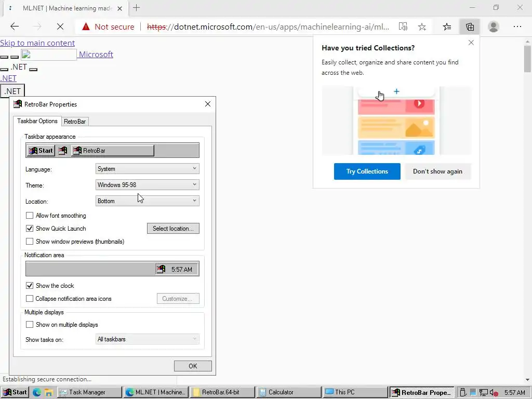
Task: Click the preview Start button
Action: (41, 150)
